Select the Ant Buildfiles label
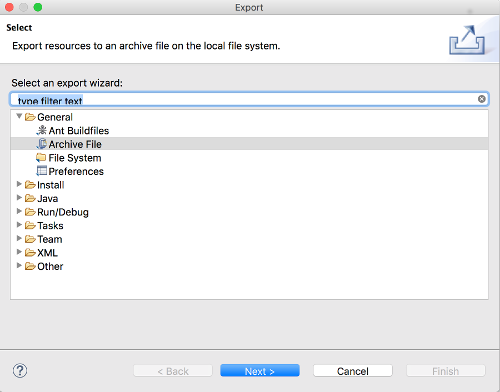Screen dimensions: 500x392 pos(79,131)
